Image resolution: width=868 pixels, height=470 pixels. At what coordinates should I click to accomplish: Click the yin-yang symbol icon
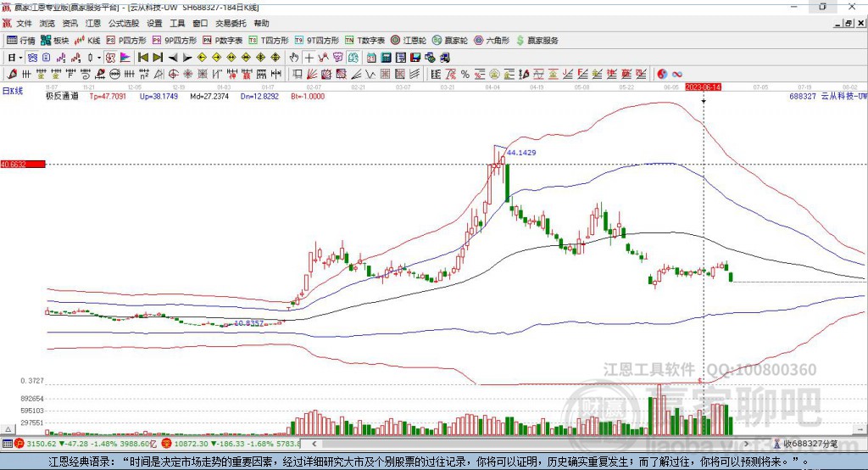click(x=662, y=74)
